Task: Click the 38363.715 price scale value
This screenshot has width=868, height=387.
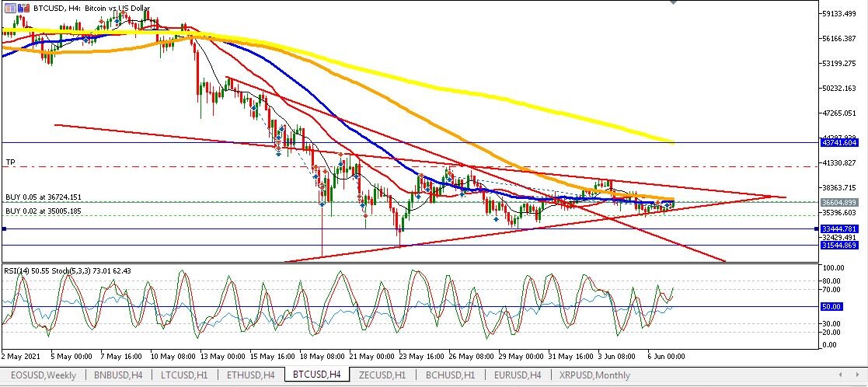Action: 840,188
